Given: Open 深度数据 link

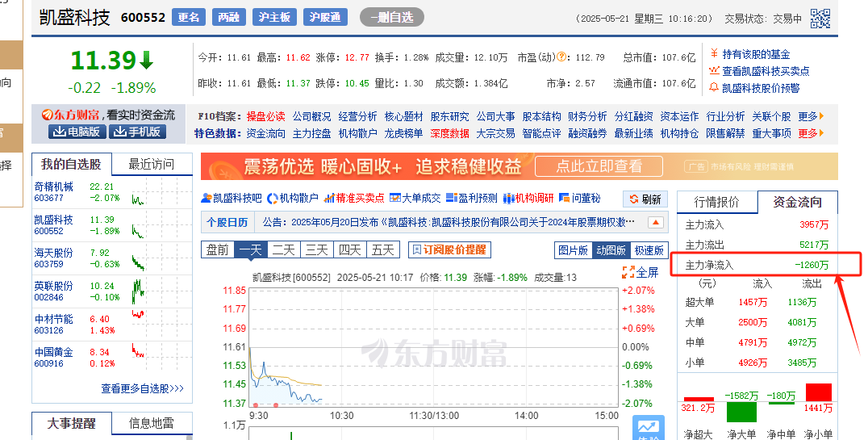Looking at the screenshot, I should pyautogui.click(x=449, y=133).
